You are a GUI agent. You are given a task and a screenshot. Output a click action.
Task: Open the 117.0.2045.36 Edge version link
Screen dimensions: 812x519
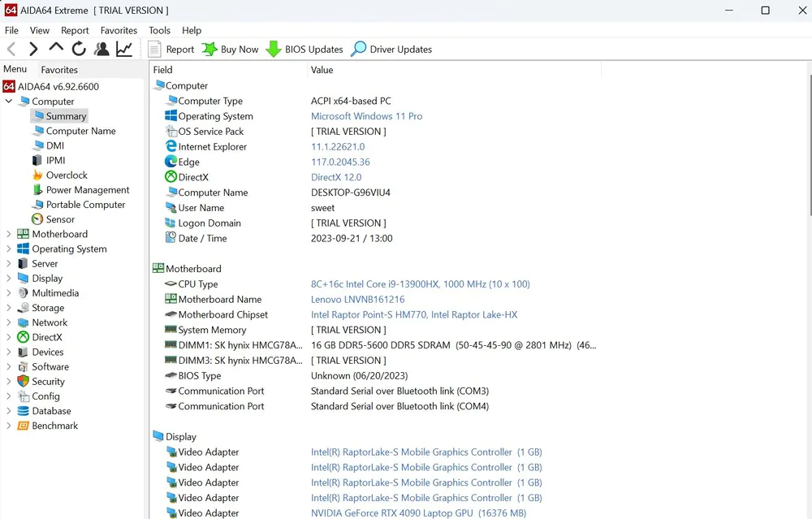click(x=340, y=162)
